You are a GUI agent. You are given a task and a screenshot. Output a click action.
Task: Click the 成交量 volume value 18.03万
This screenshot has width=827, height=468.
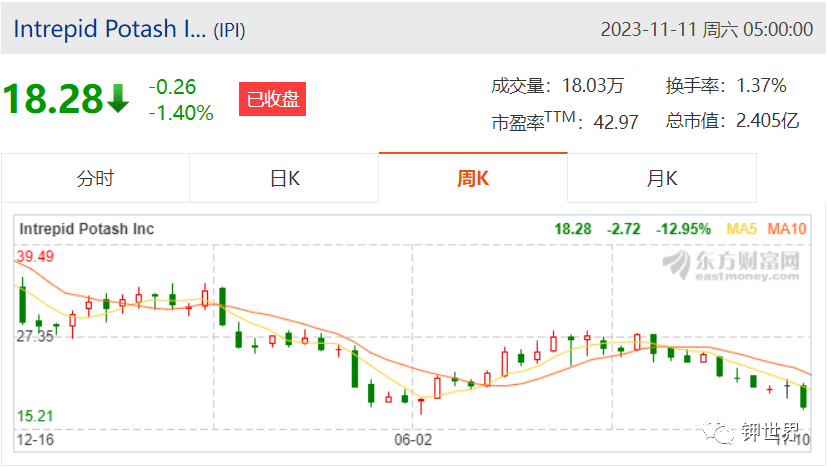[x=593, y=85]
